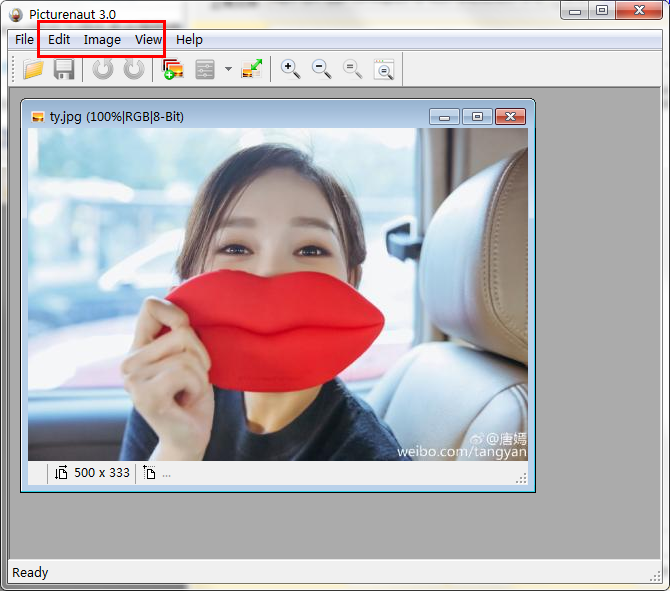The width and height of the screenshot is (670, 591).
Task: Open the Help menu
Action: coord(189,40)
